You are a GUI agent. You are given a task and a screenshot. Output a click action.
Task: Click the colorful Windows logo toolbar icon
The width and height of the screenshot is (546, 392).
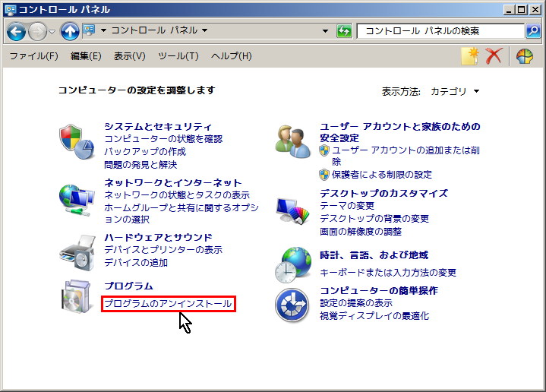click(x=525, y=56)
